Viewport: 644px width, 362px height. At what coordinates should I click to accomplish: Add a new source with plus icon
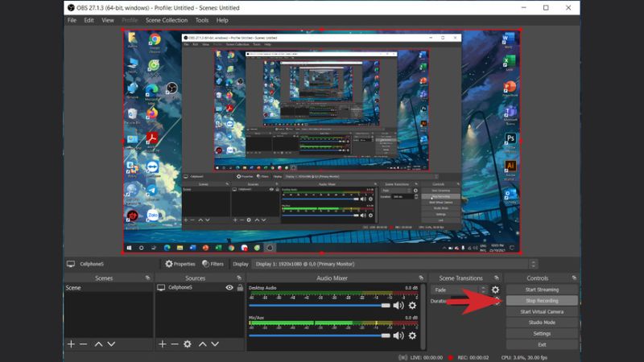(x=162, y=343)
